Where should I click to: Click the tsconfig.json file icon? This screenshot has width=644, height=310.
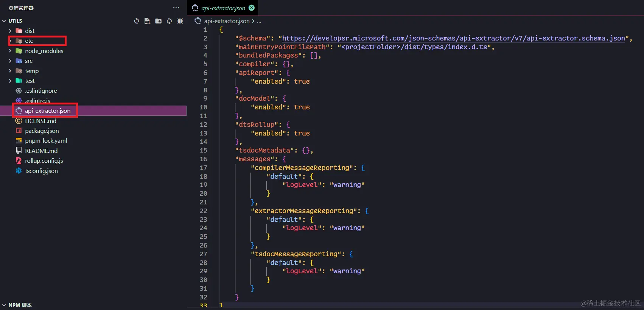click(19, 171)
